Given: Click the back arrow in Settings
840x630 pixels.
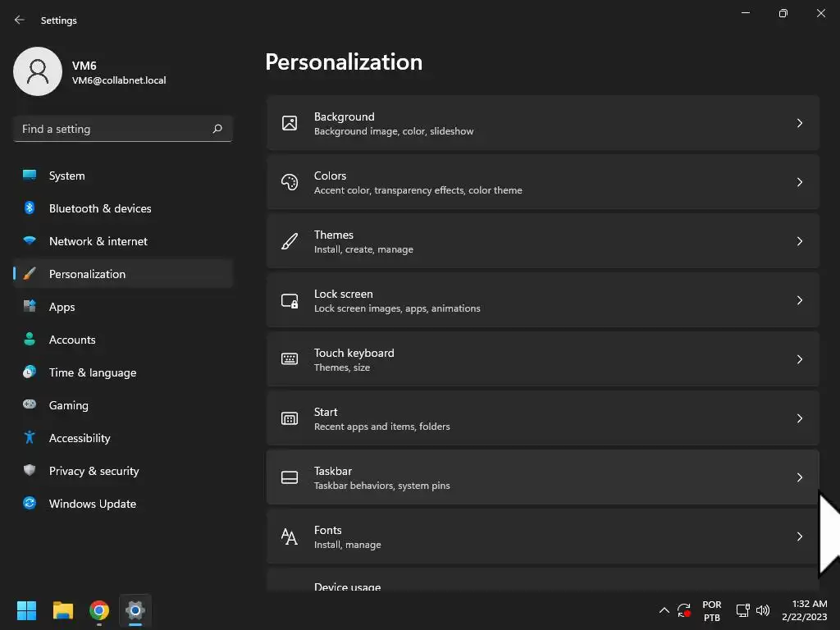Looking at the screenshot, I should click(20, 20).
